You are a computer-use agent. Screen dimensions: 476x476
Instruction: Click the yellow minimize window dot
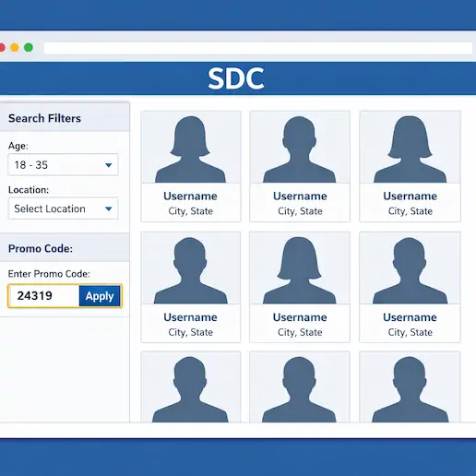tap(15, 48)
